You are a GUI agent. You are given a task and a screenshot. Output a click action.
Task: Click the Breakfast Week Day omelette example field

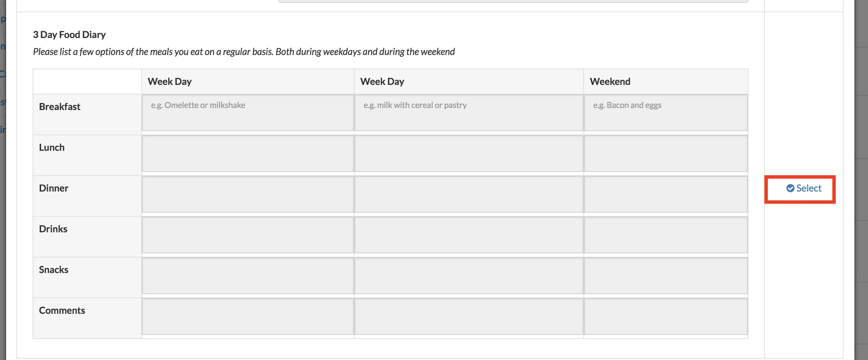[x=248, y=113]
